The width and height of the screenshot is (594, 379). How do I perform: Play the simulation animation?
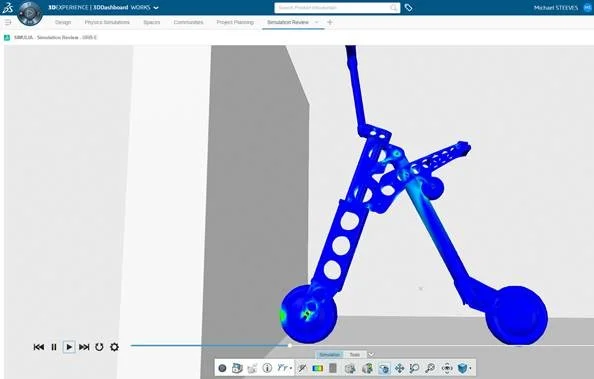point(69,347)
